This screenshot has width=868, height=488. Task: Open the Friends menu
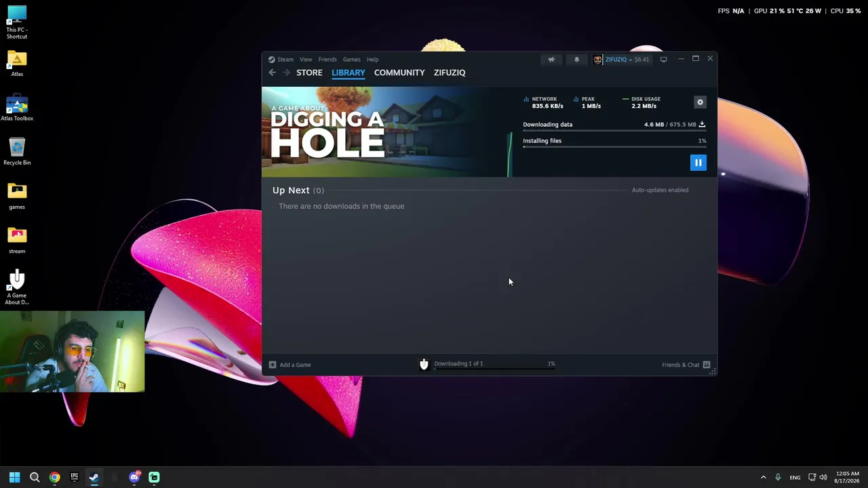click(328, 60)
